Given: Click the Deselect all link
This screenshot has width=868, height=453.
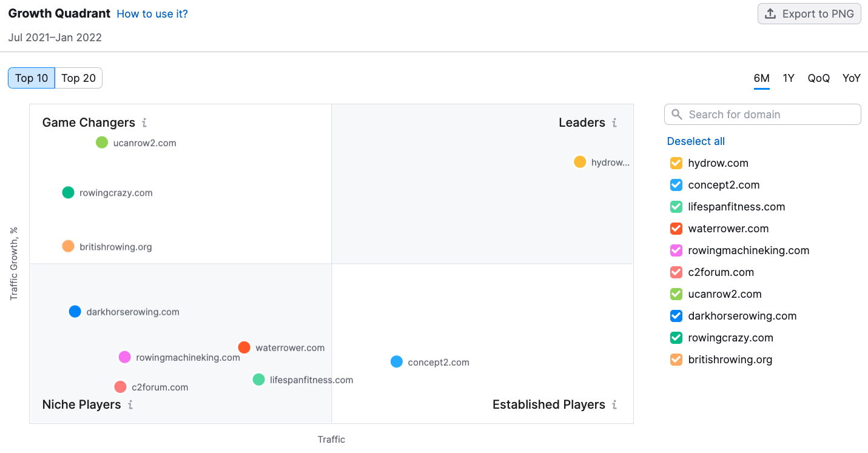Looking at the screenshot, I should coord(696,141).
